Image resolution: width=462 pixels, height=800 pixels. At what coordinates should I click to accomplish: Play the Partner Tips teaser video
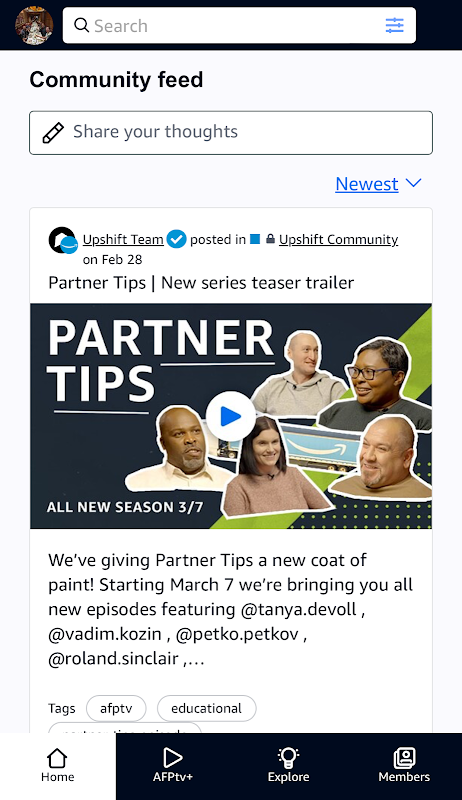[230, 416]
